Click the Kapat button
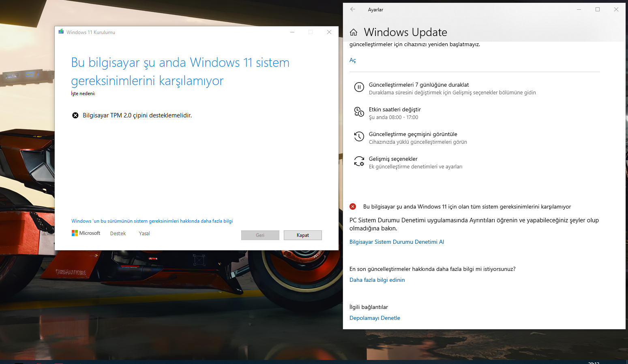Viewport: 628px width, 364px height. click(x=303, y=235)
